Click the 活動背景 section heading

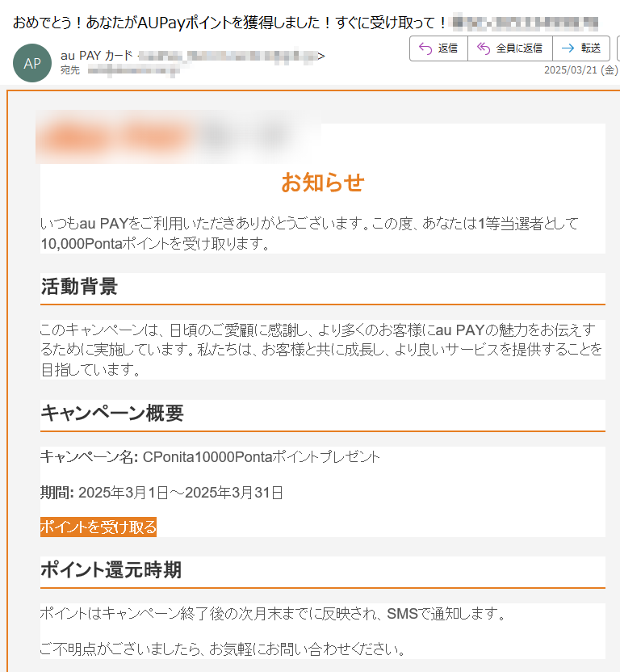tap(79, 286)
